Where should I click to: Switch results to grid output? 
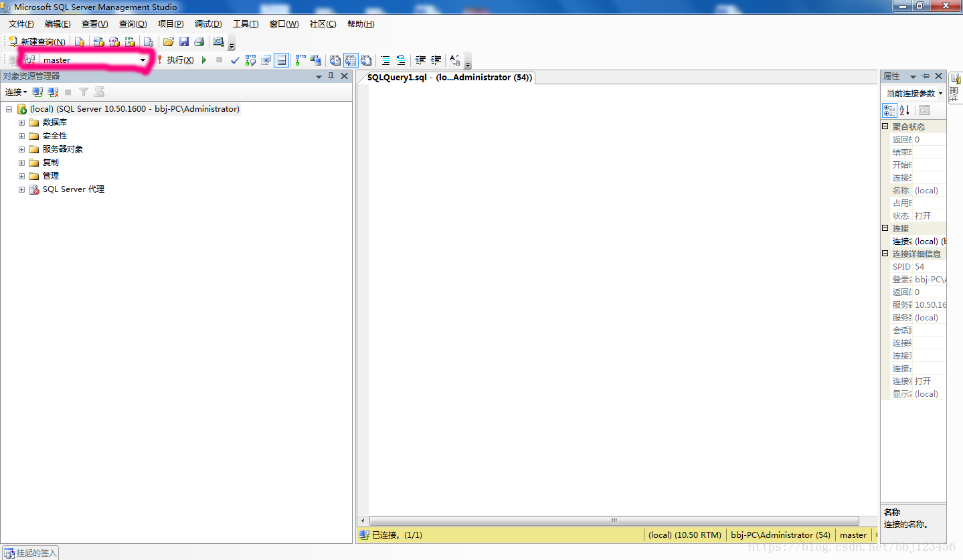(351, 60)
